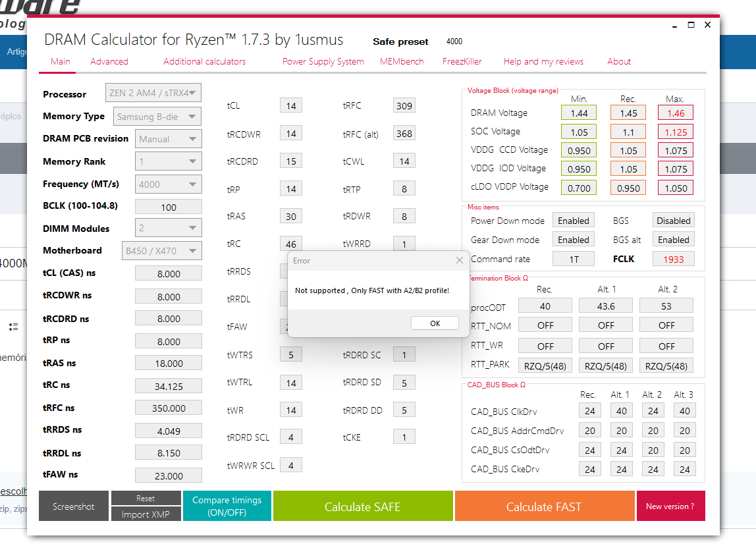Open the Processor dropdown
The image size is (756, 546).
click(153, 93)
